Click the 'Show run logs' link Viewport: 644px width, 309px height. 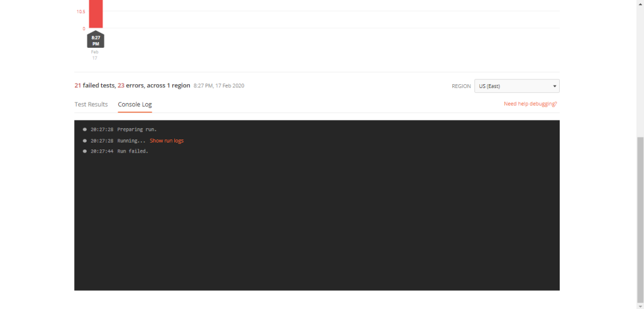167,141
